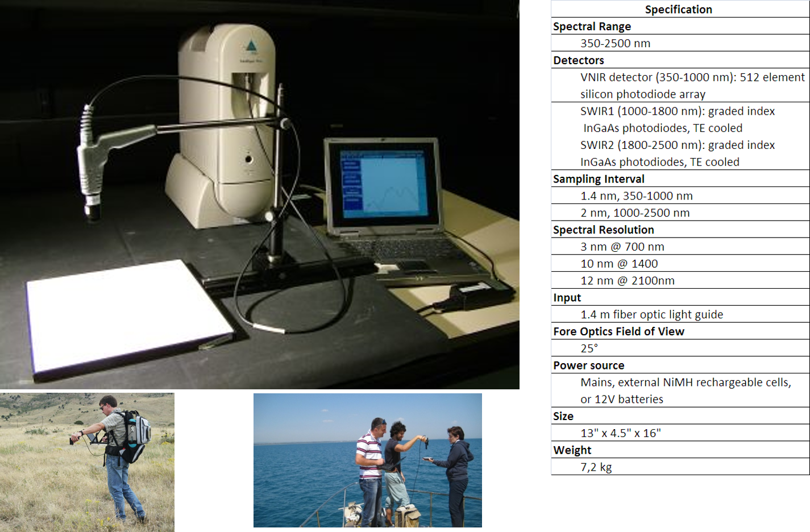Click the round button on spectrometer front
The width and height of the screenshot is (810, 532).
pos(248,159)
